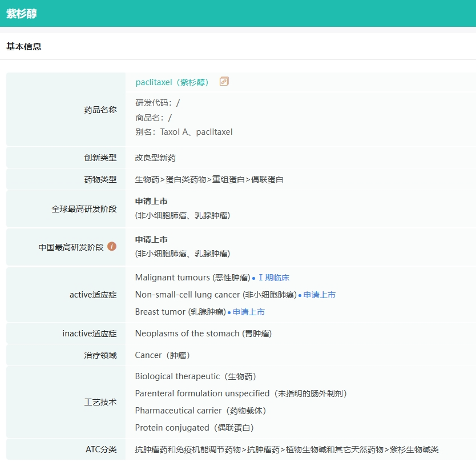Click Ⅰ期临床 status for Malignant tumours
The width and height of the screenshot is (476, 462).
273,278
